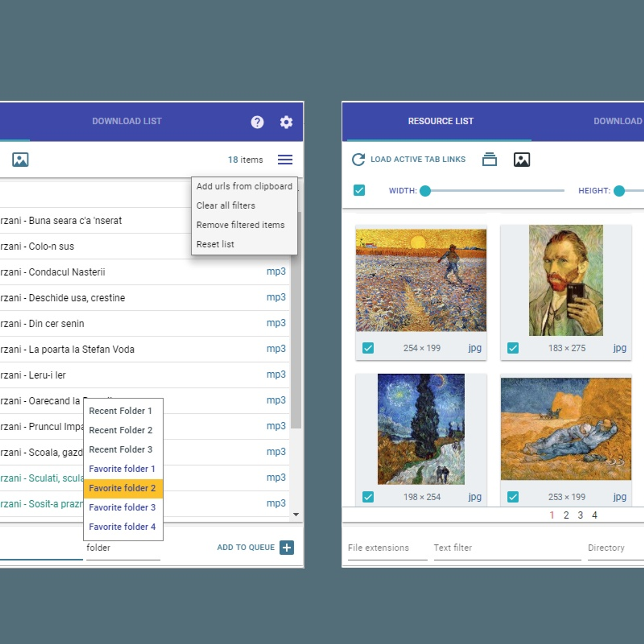Go to page 2 of the resources
The width and height of the screenshot is (644, 644).
pyautogui.click(x=566, y=515)
